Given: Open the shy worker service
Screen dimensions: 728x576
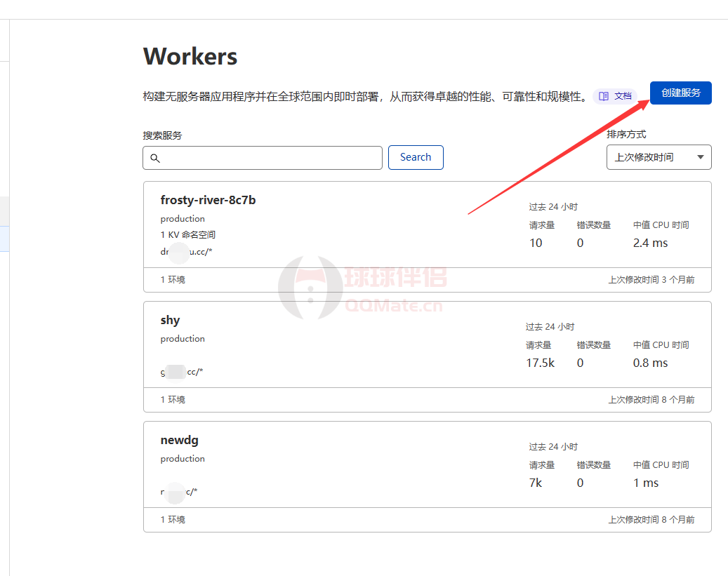Looking at the screenshot, I should pos(170,320).
